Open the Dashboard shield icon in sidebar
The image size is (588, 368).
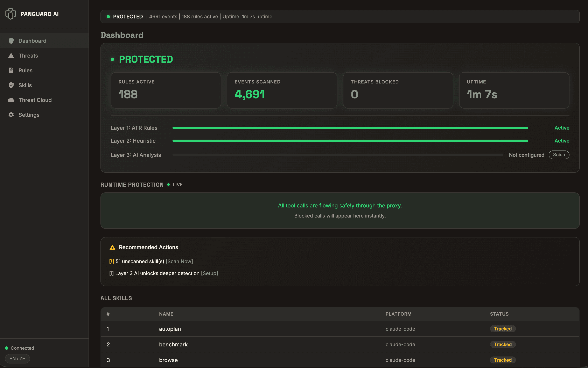(11, 41)
